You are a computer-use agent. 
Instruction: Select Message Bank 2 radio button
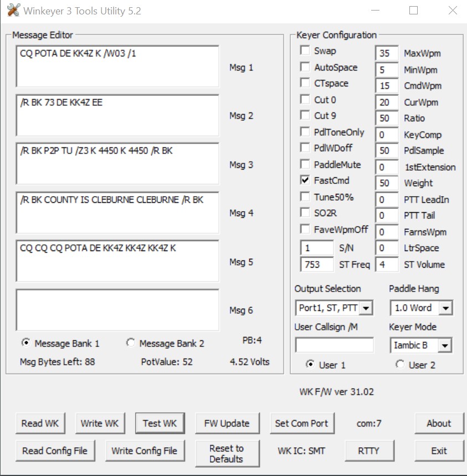(x=131, y=343)
